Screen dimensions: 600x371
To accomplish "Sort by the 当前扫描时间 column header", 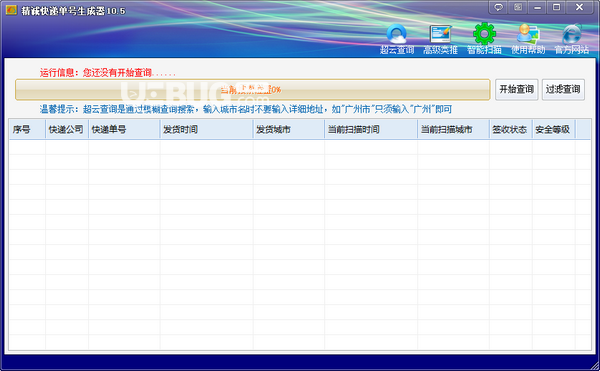I will point(371,129).
